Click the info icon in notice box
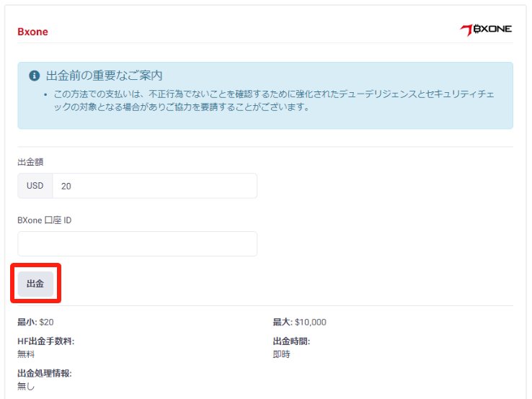Screen dimensions: 532x399 pos(34,76)
